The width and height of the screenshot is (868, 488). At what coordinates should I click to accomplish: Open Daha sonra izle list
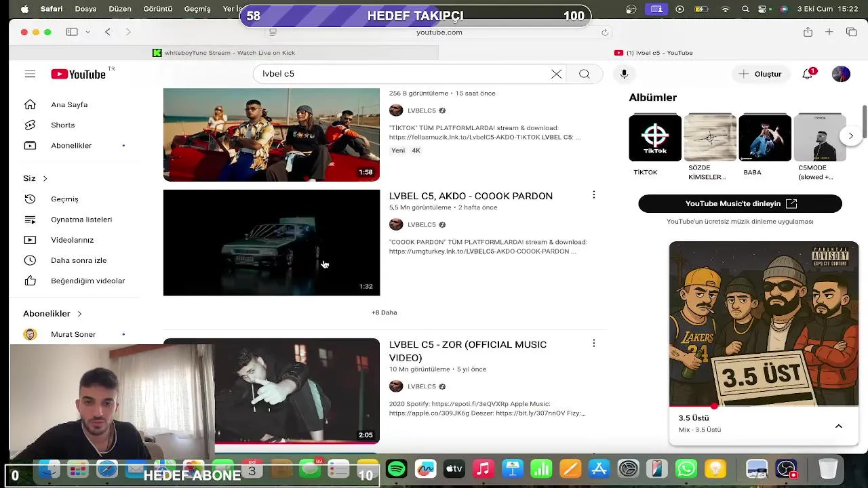click(x=79, y=260)
